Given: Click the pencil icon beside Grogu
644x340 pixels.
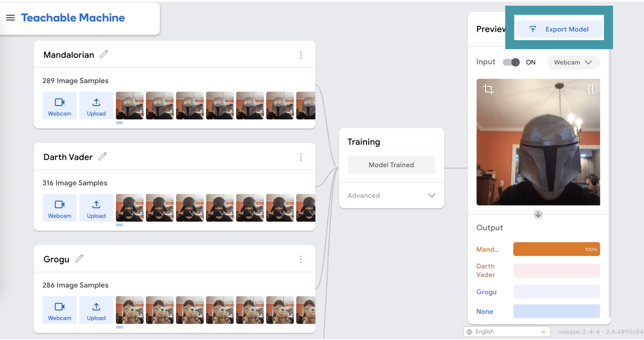Looking at the screenshot, I should (x=79, y=259).
